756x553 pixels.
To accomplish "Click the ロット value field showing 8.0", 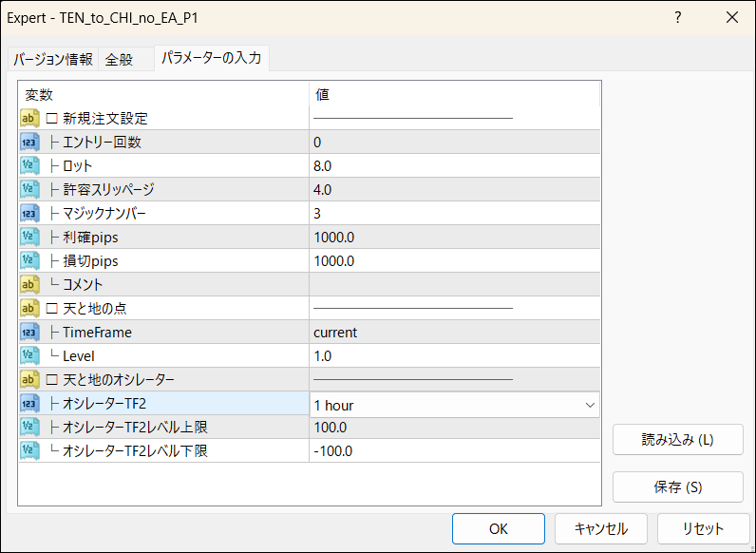I will tap(456, 166).
